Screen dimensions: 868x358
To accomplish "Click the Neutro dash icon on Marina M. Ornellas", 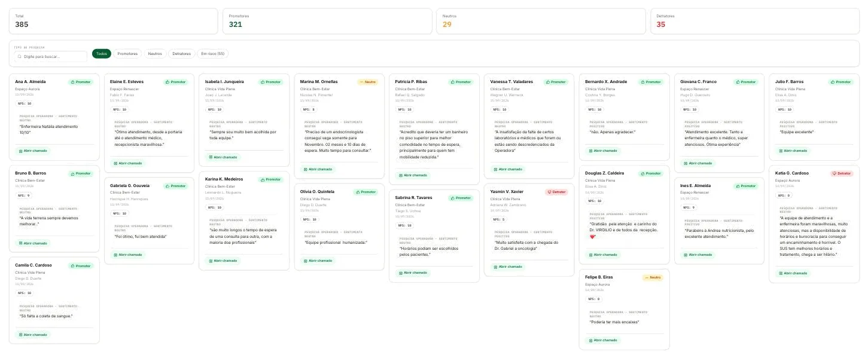I will click(361, 82).
